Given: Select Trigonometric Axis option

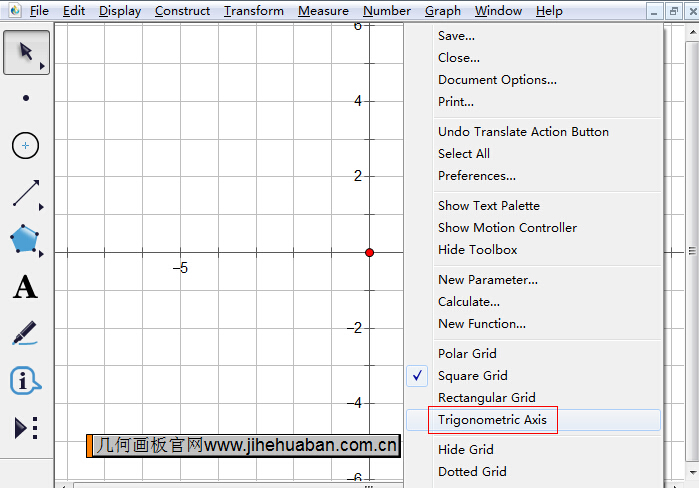Looking at the screenshot, I should [533, 420].
